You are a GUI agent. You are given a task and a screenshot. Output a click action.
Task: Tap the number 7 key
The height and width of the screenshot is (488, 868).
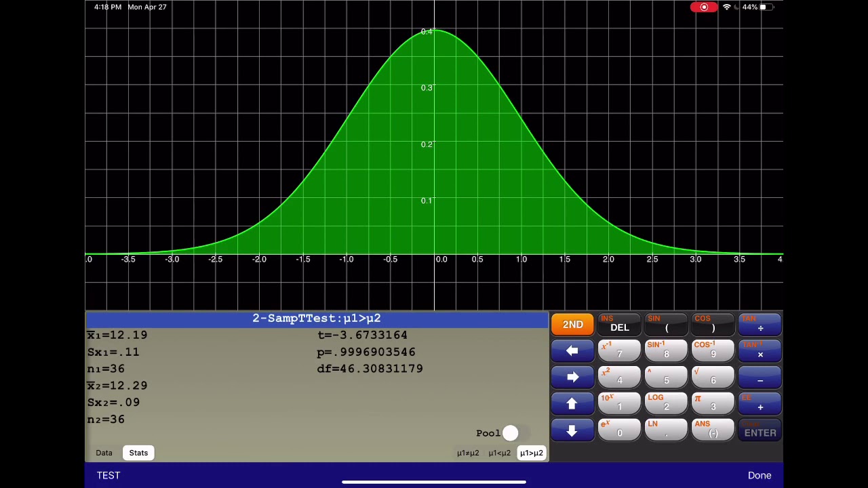coord(619,351)
